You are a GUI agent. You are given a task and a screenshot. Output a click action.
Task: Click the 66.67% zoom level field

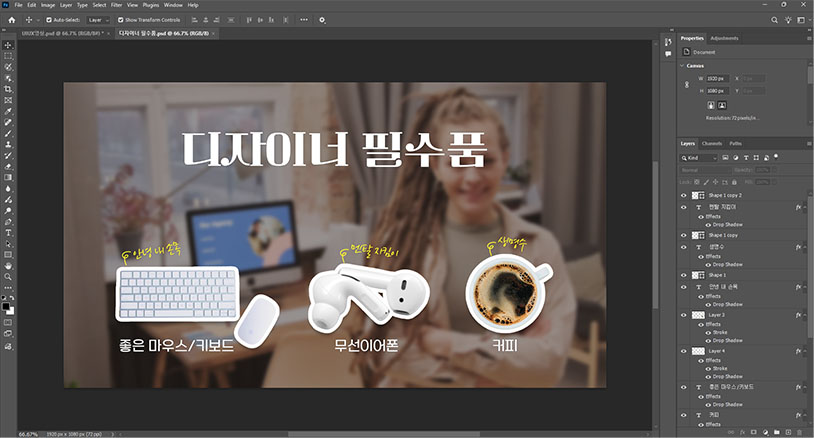click(29, 434)
